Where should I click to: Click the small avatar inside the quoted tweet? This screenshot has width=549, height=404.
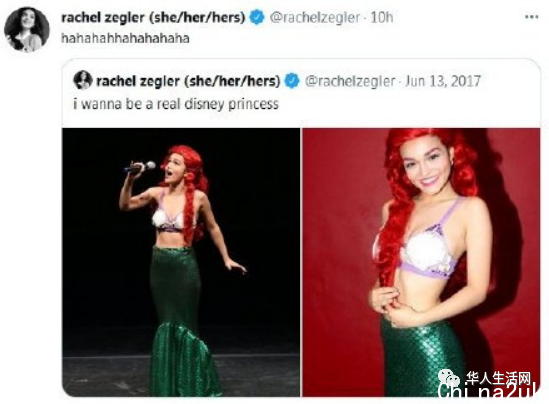[x=83, y=80]
